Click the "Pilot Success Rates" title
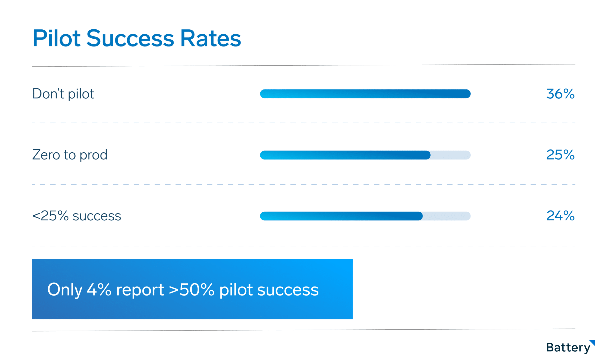 137,38
